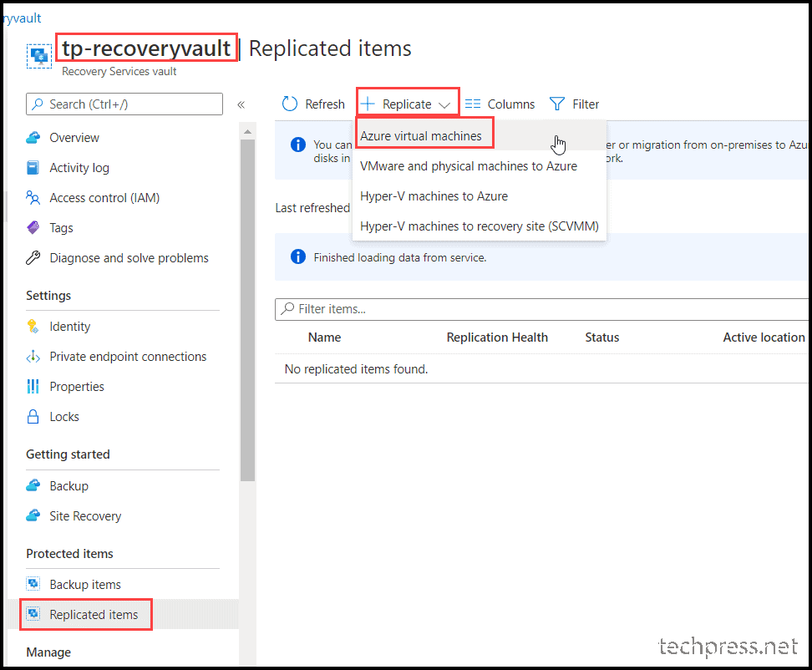The image size is (812, 670).
Task: Click the Refresh toolbar button label
Action: pos(325,104)
